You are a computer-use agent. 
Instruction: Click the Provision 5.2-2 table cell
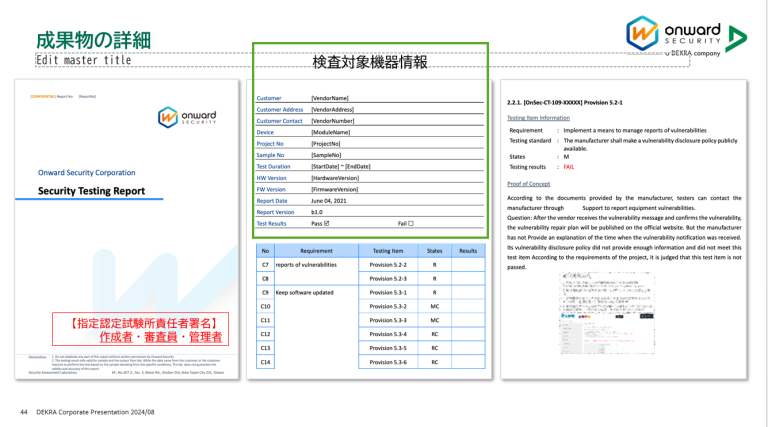pyautogui.click(x=388, y=265)
